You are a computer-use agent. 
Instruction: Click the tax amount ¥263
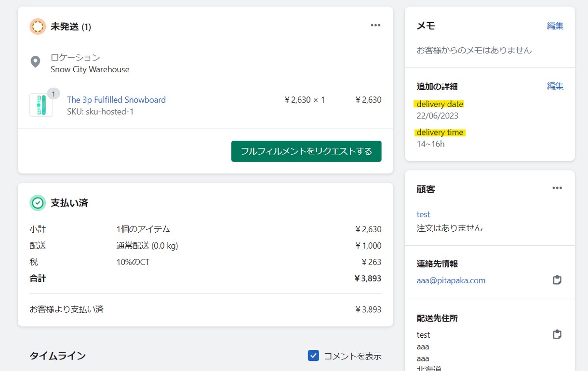(x=371, y=262)
